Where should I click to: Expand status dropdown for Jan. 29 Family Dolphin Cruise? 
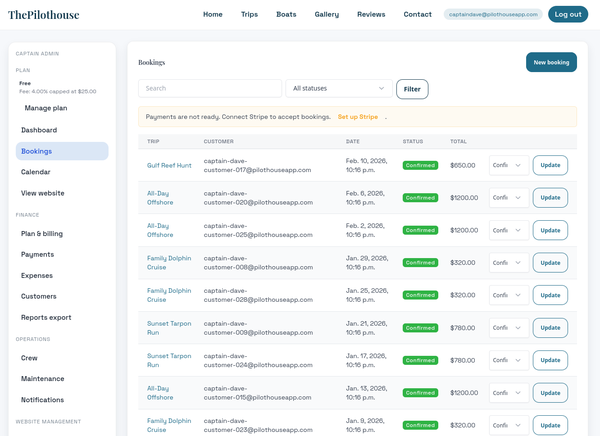[x=508, y=263]
